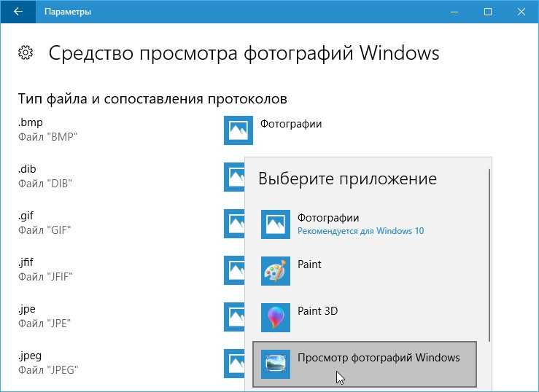Click the .dib file extension label
The width and height of the screenshot is (539, 392).
click(x=27, y=169)
